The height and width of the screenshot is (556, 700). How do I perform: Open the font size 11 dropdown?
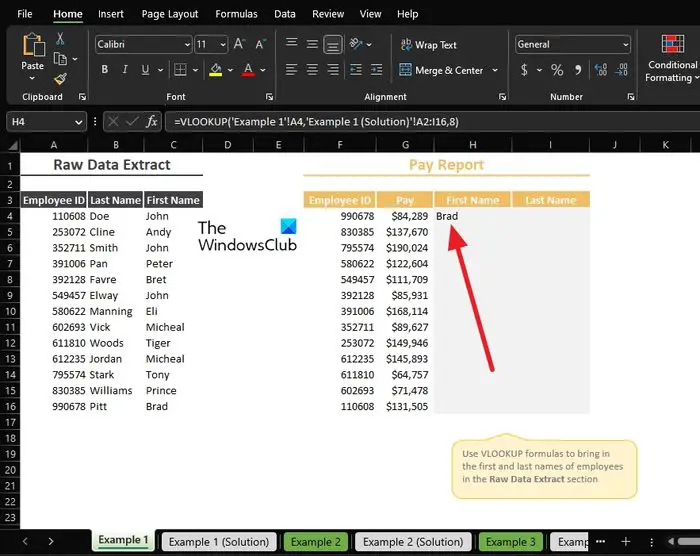(222, 44)
